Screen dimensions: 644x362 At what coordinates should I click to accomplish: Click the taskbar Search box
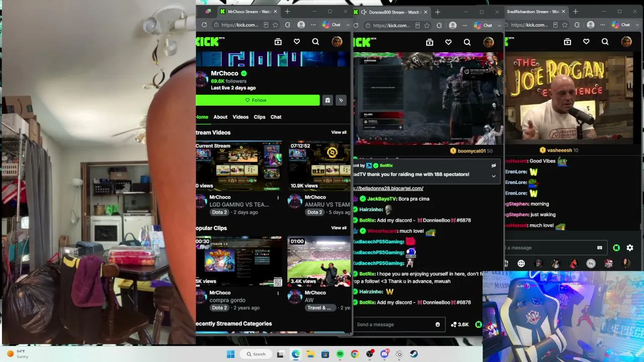click(256, 354)
